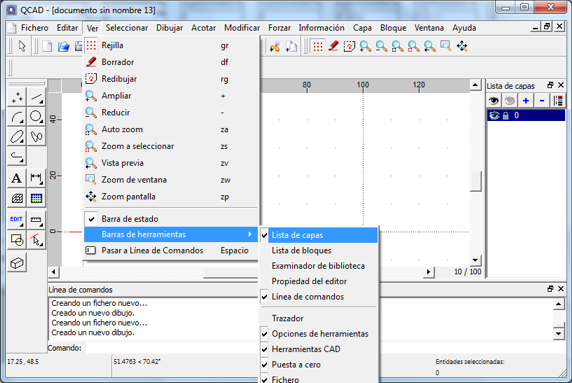
Task: Open the Capa menu
Action: [x=362, y=28]
